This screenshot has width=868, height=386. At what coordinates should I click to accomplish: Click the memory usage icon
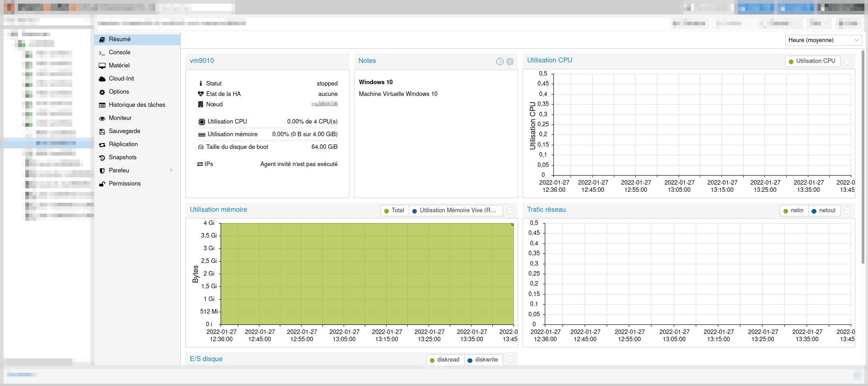pyautogui.click(x=202, y=134)
